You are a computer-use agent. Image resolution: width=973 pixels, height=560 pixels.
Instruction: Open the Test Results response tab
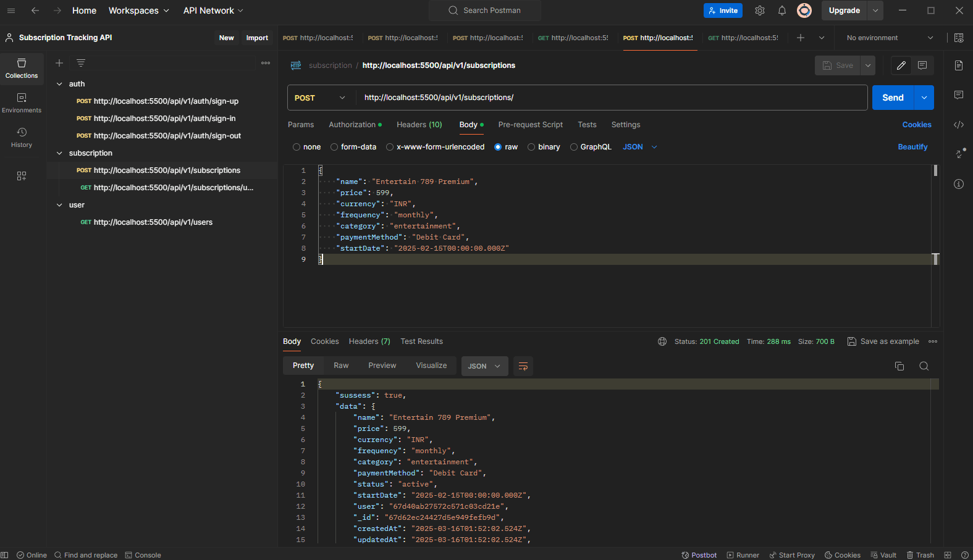422,341
